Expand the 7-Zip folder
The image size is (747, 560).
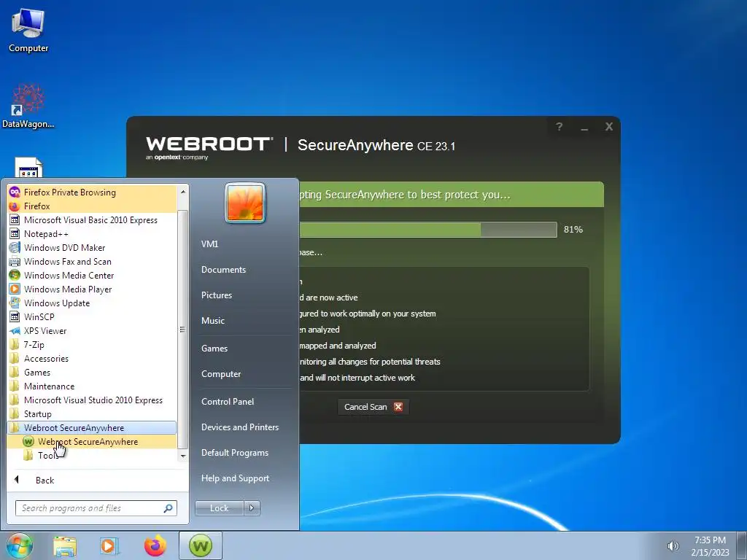91,345
